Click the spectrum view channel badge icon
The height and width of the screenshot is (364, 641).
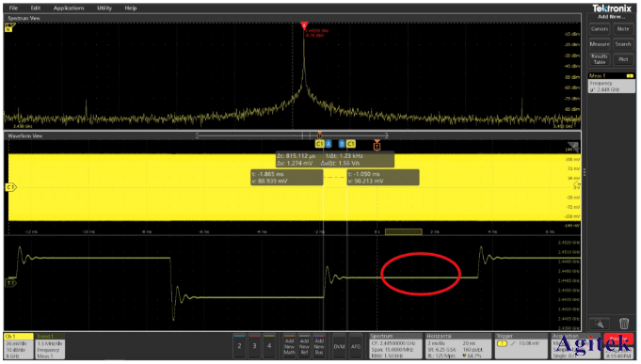click(x=8, y=27)
